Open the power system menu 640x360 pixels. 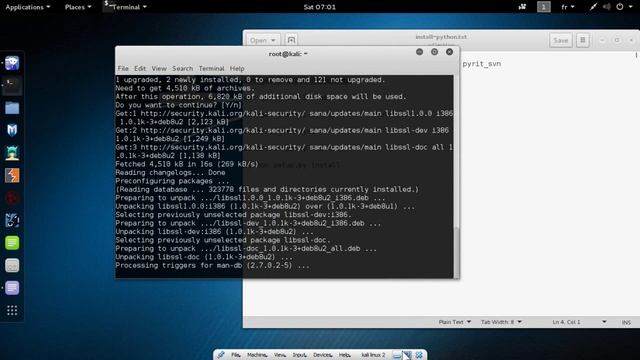click(x=624, y=7)
